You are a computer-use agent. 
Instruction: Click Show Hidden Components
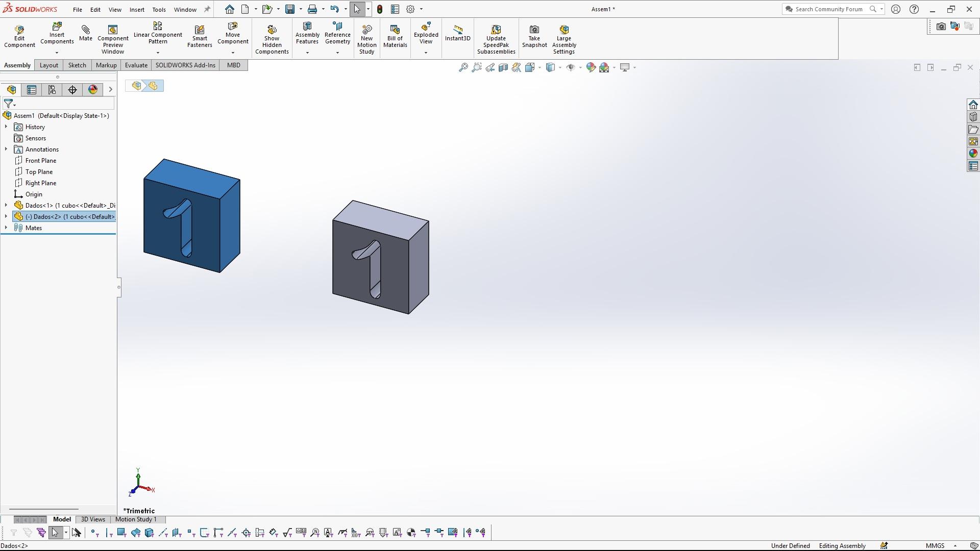[x=272, y=39]
